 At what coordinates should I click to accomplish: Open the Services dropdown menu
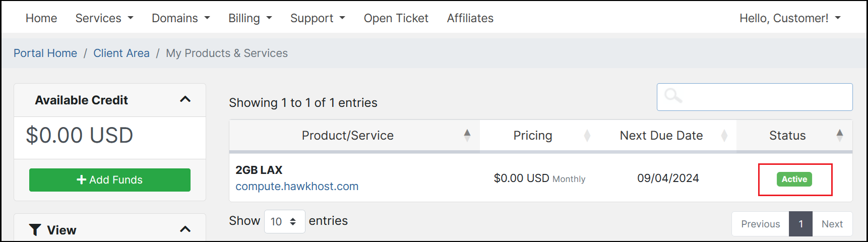(104, 18)
